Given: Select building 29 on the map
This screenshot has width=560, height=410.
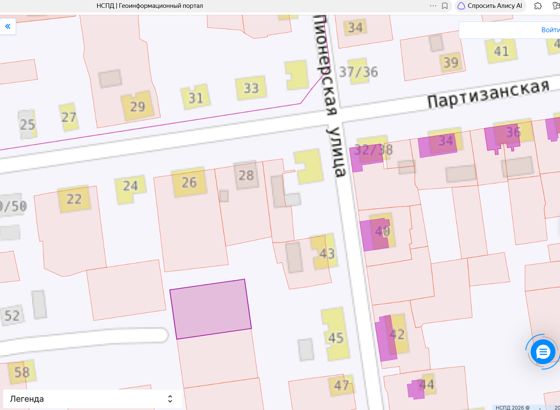Looking at the screenshot, I should click(x=137, y=106).
